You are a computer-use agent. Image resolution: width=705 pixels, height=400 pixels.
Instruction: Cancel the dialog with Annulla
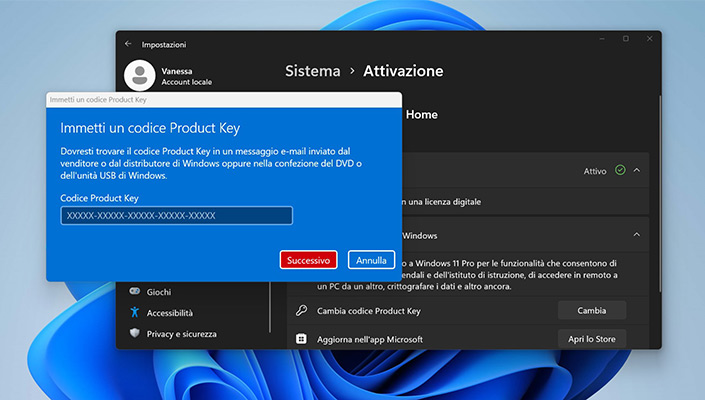pyautogui.click(x=371, y=260)
